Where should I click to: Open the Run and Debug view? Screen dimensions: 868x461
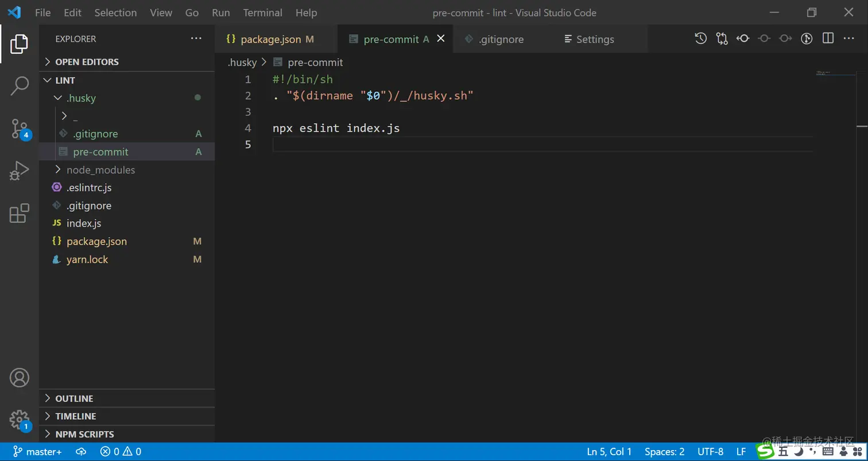pos(19,171)
